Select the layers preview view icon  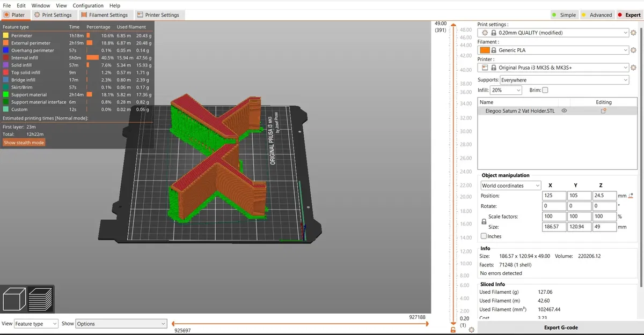[x=40, y=300]
